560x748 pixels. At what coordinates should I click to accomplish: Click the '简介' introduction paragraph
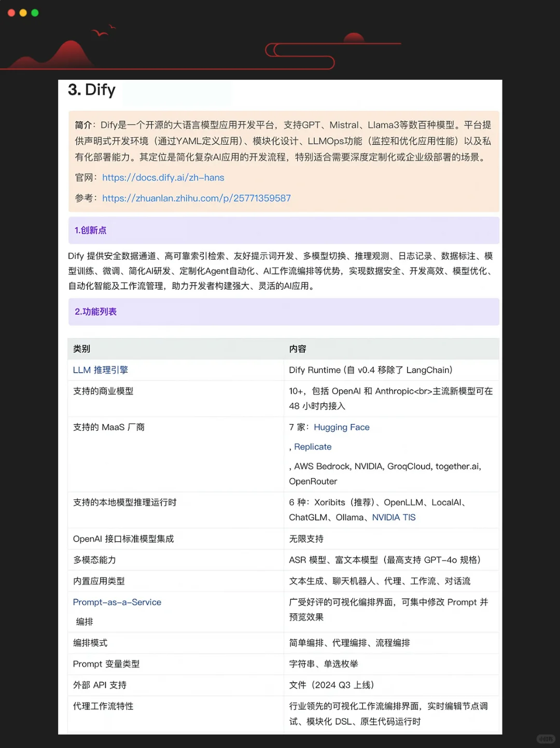tap(283, 141)
